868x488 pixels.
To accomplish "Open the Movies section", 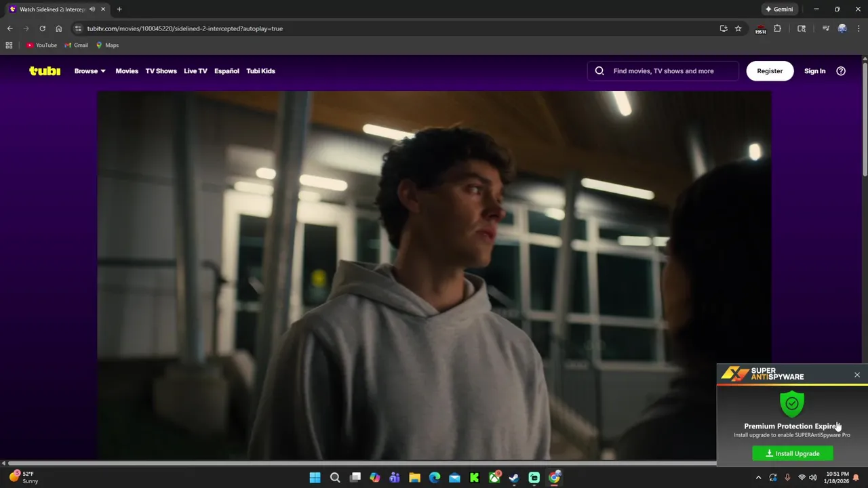I will pos(127,70).
